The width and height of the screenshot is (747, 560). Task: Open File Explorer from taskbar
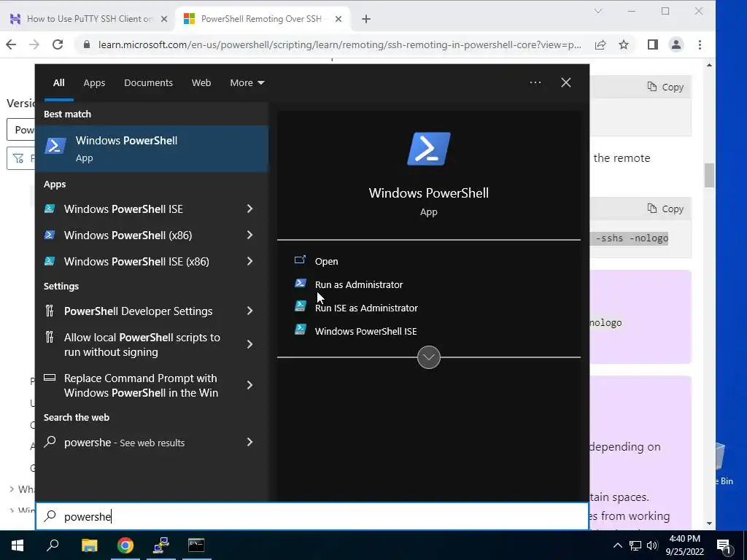tap(89, 545)
